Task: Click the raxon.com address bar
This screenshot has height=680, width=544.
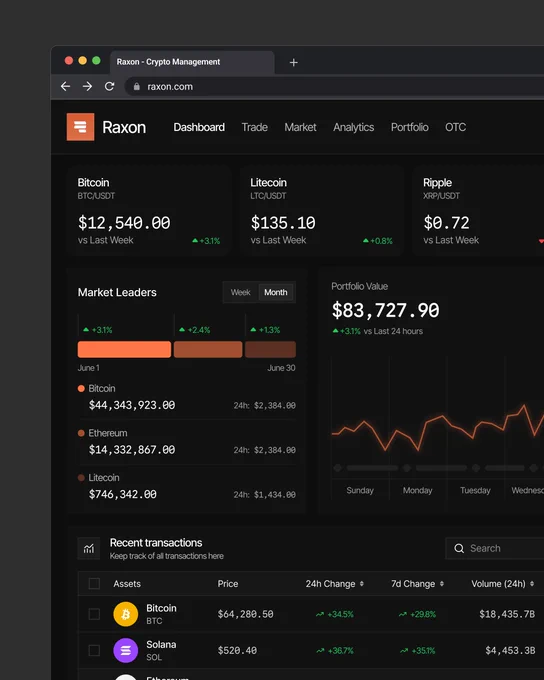Action: 334,86
